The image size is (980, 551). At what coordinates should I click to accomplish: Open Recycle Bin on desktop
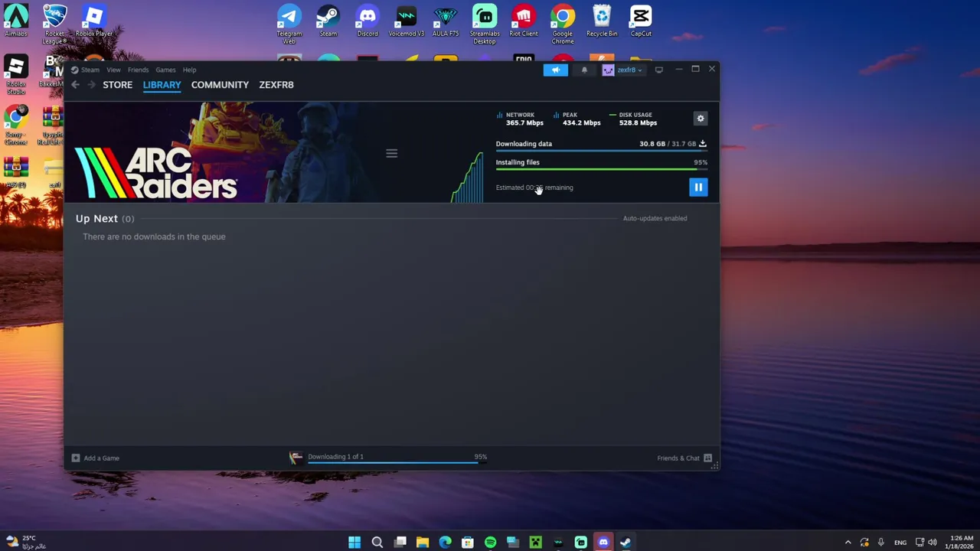tap(602, 21)
